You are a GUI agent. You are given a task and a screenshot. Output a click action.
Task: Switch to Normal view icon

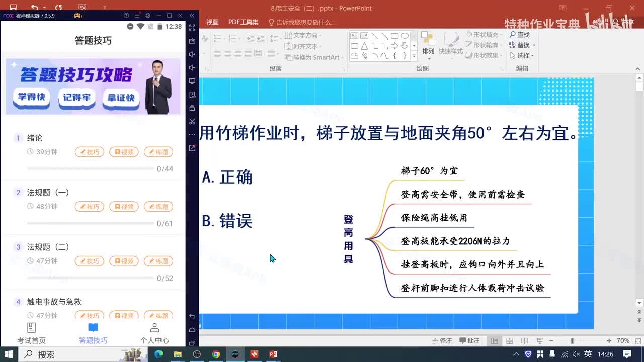pos(495,341)
